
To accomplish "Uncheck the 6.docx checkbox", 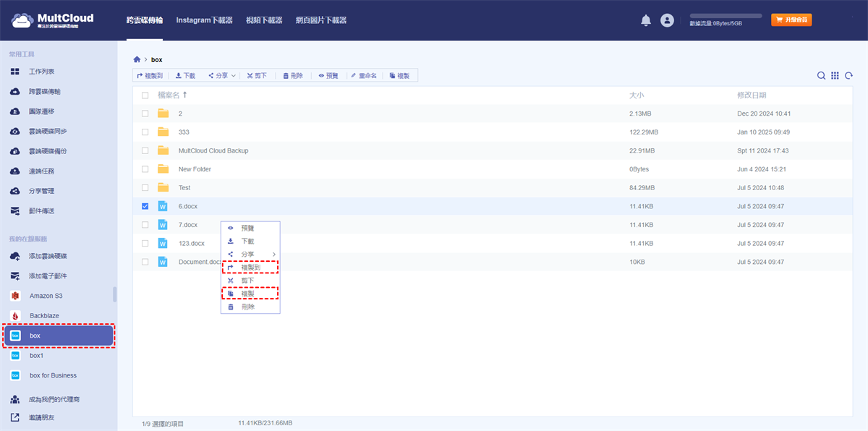I will pos(145,206).
